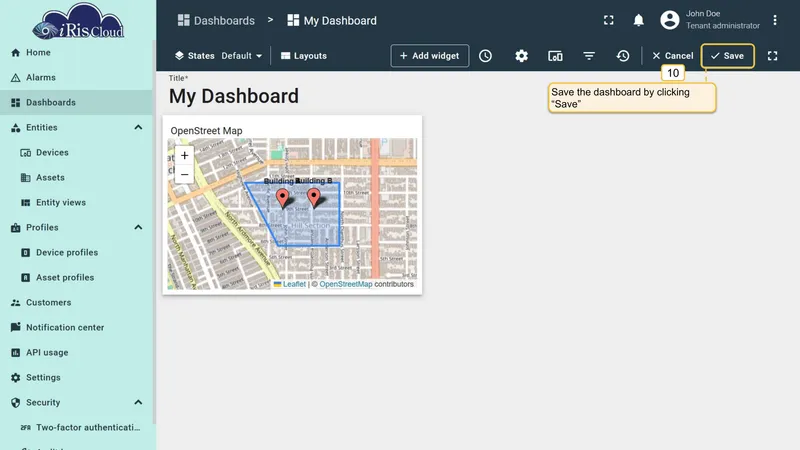Click the Security shield icon

15,403
